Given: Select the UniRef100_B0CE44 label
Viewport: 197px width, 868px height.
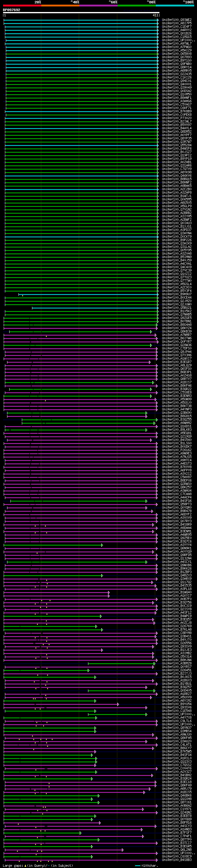Looking at the screenshot, I should (x=177, y=297).
